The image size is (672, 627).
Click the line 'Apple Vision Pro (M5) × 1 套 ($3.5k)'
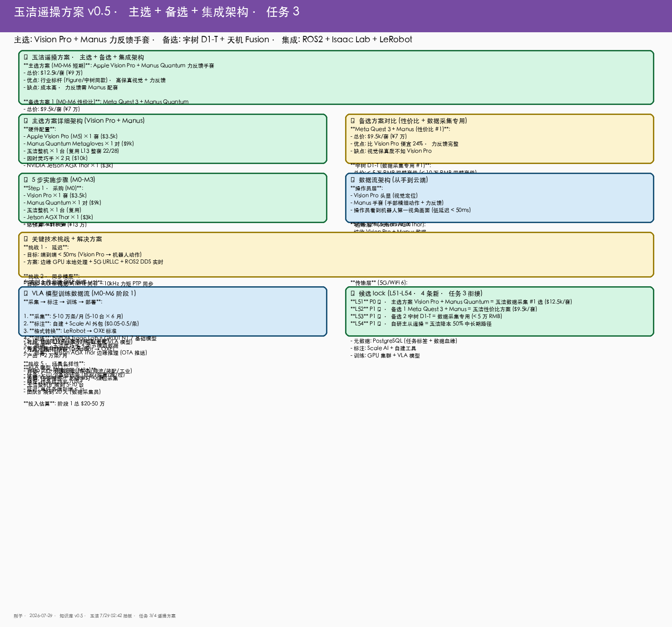click(70, 136)
